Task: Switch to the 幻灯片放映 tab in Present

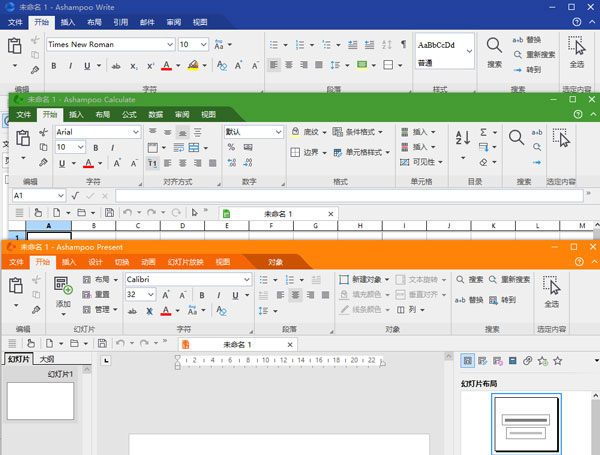Action: click(x=184, y=262)
